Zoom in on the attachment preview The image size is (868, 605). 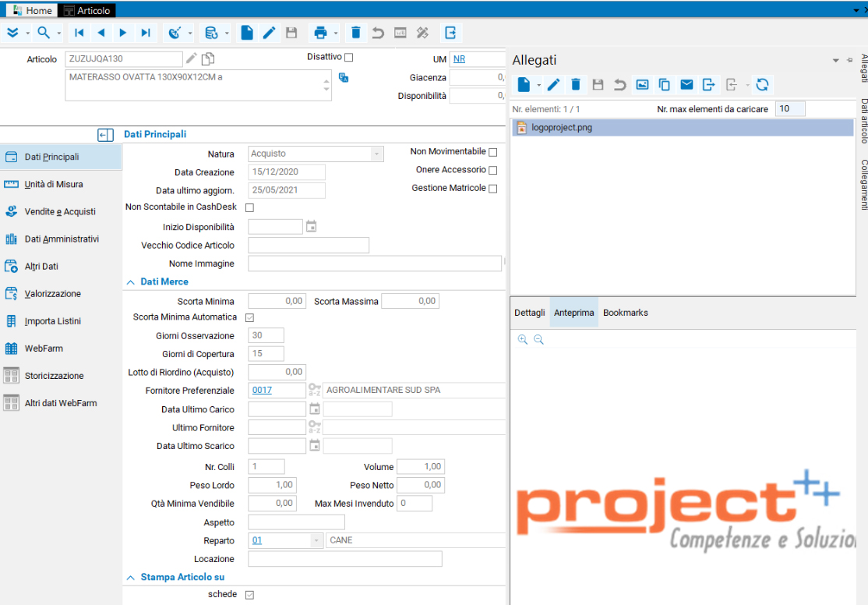coord(523,340)
